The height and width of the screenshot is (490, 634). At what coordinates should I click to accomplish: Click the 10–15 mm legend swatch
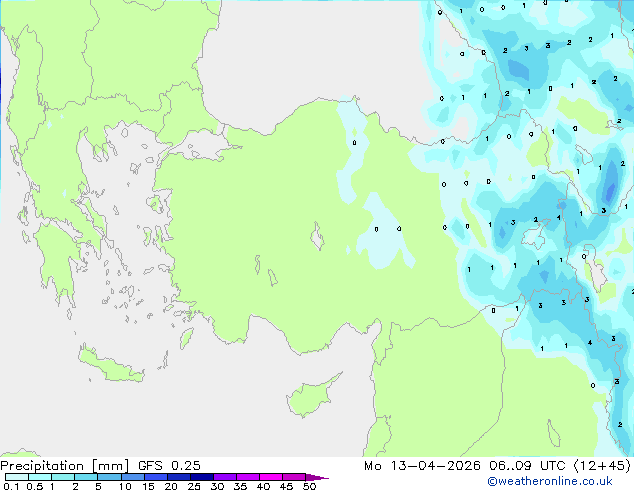[x=132, y=477]
